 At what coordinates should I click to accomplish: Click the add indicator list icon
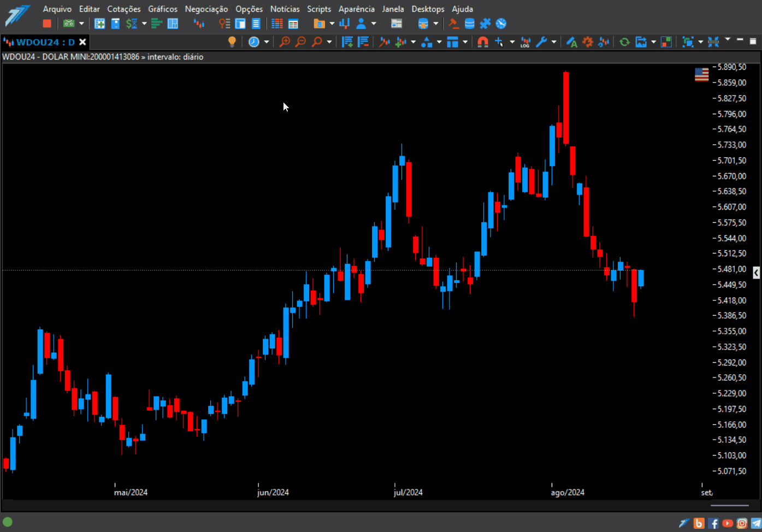pos(347,42)
